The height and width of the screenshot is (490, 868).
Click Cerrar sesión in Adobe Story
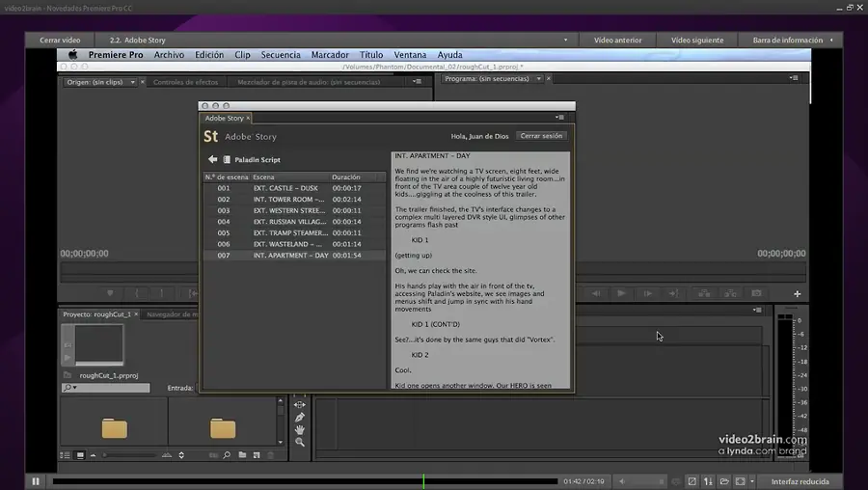click(541, 136)
